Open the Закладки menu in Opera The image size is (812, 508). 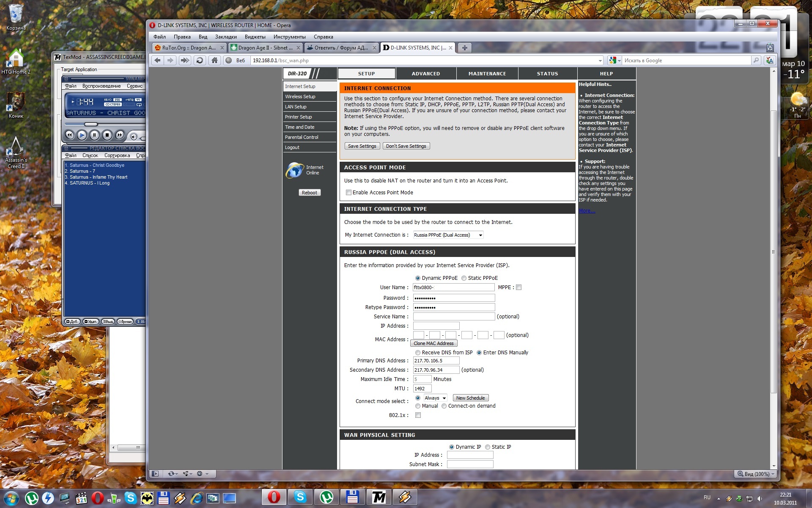[x=225, y=37]
